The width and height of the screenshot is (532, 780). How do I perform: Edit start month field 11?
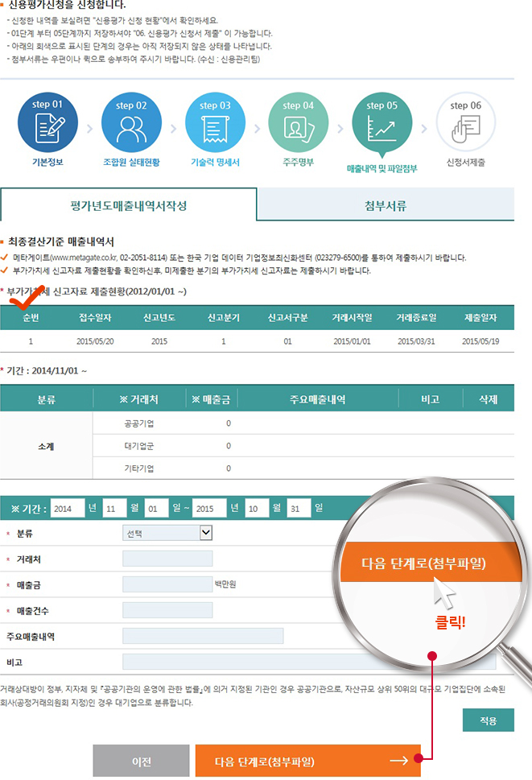click(114, 509)
